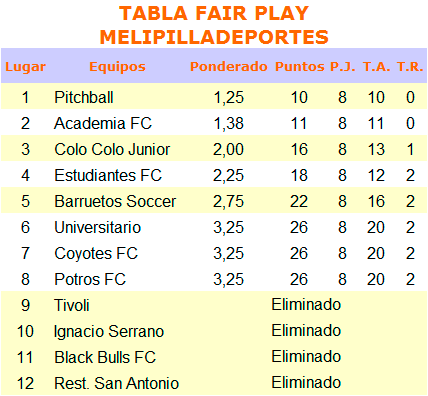Click the Potros FC team name
Image resolution: width=428 pixels, height=396 pixels.
pyautogui.click(x=90, y=279)
